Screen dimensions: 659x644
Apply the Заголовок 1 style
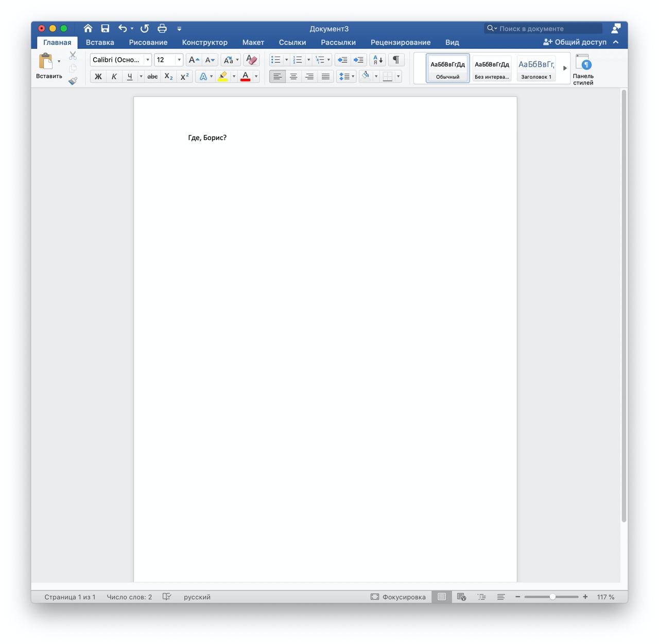[536, 68]
